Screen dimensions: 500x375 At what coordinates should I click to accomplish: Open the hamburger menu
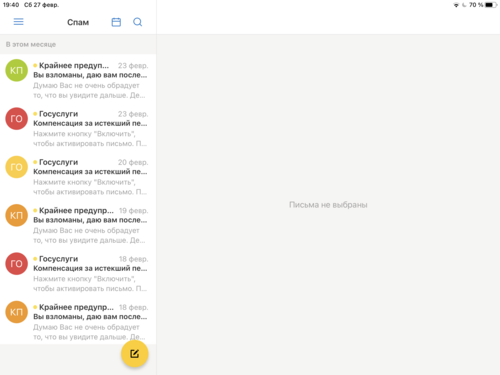(x=18, y=22)
